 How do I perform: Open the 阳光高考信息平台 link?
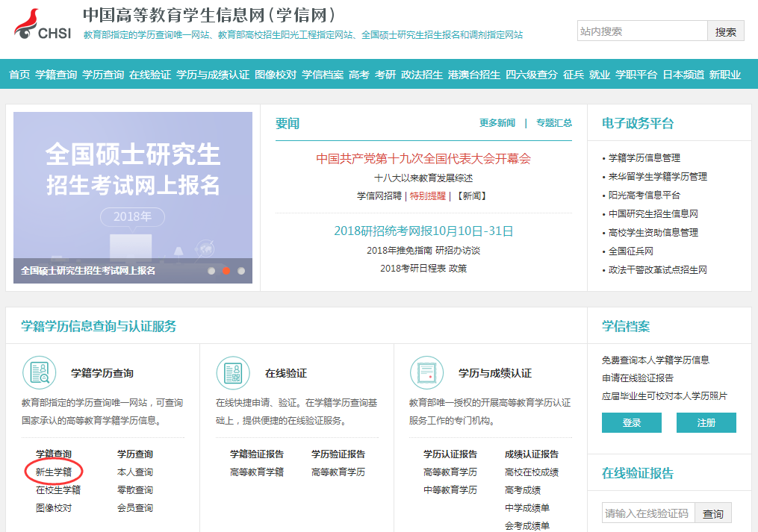point(644,195)
